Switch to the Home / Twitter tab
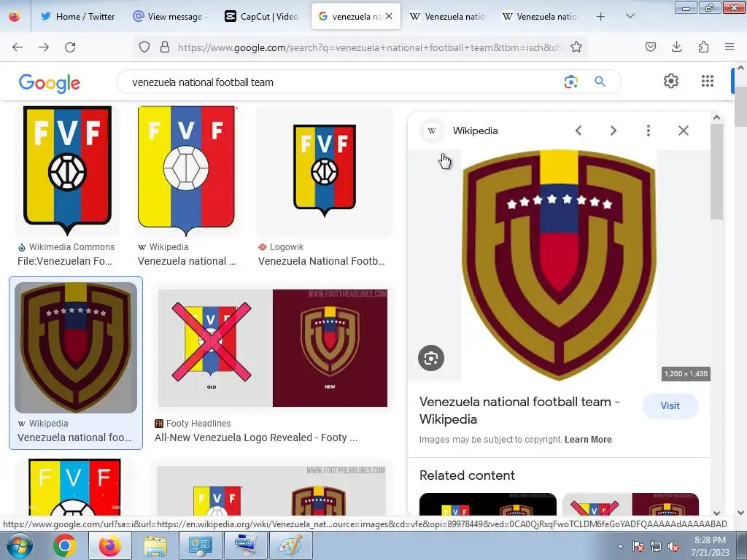This screenshot has width=747, height=560. [x=78, y=17]
